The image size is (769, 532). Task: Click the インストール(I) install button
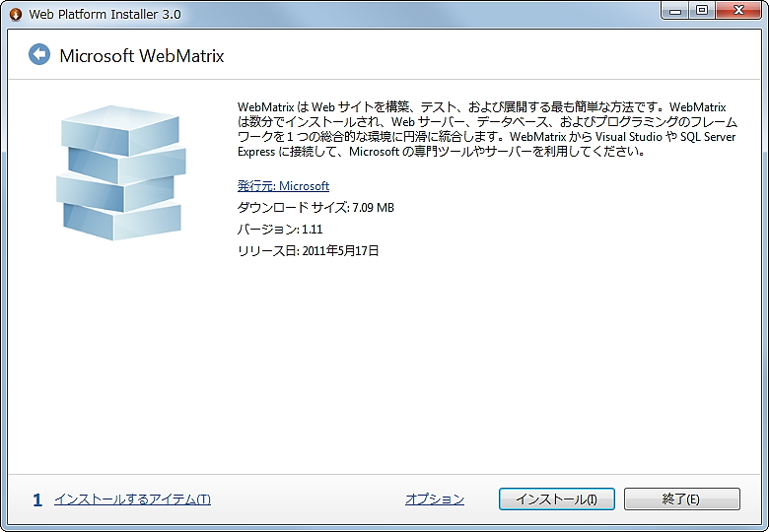557,499
